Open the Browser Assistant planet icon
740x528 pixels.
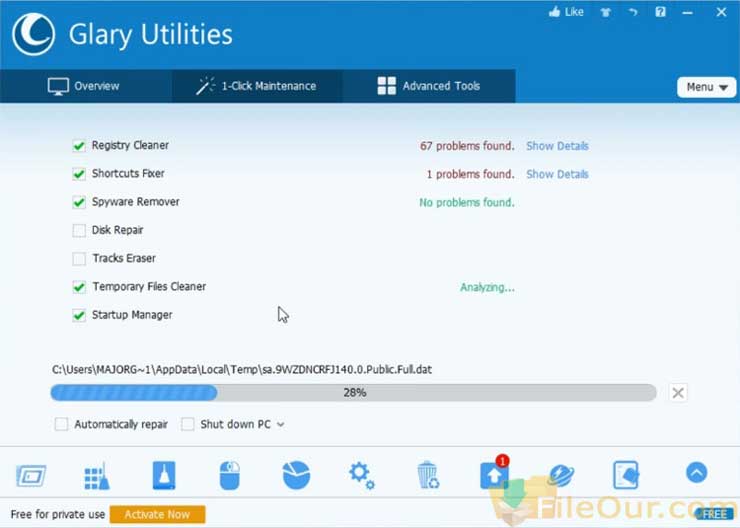[x=561, y=475]
